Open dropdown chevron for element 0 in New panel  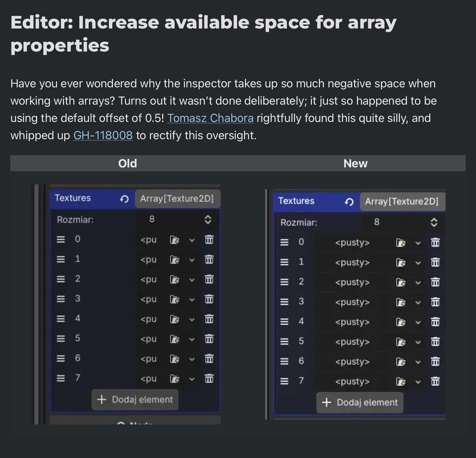pyautogui.click(x=418, y=243)
